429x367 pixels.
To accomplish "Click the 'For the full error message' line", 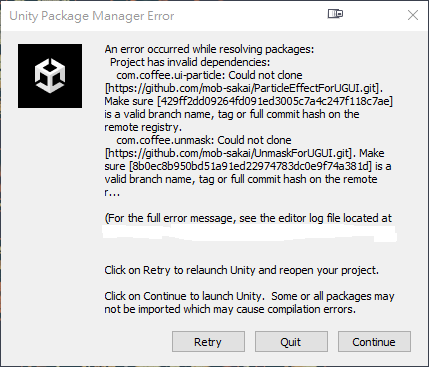I will [x=248, y=218].
